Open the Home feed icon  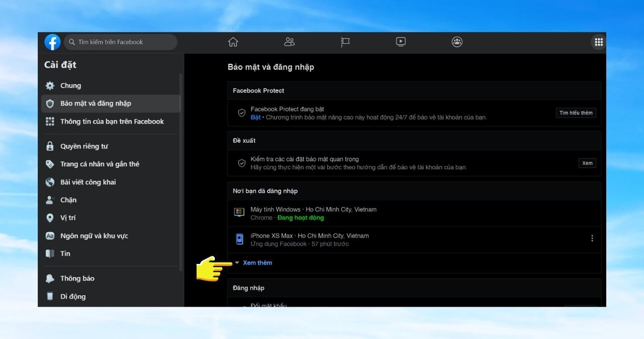click(233, 42)
